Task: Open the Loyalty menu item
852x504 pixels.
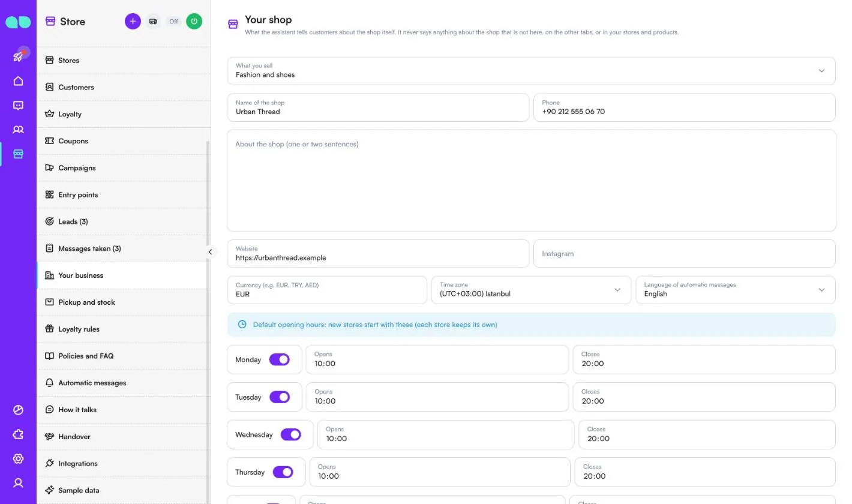Action: (124, 114)
